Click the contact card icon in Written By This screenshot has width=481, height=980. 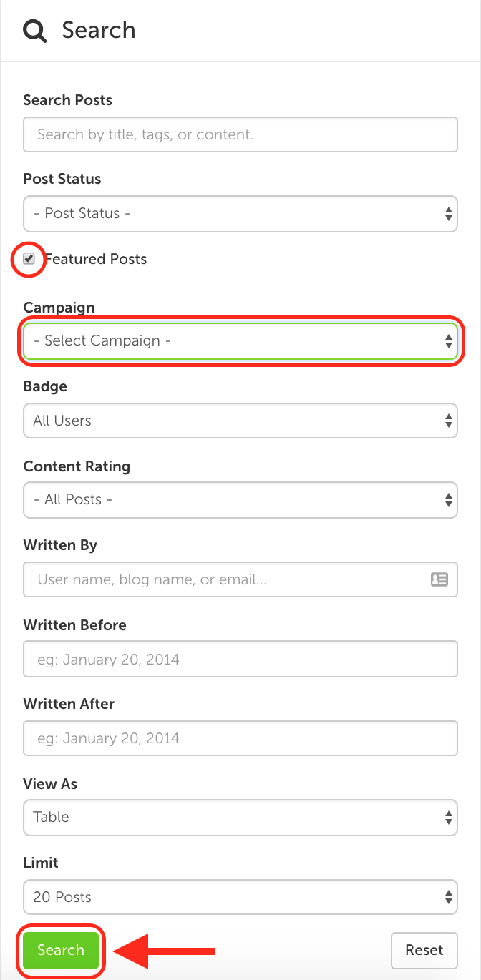tap(439, 579)
